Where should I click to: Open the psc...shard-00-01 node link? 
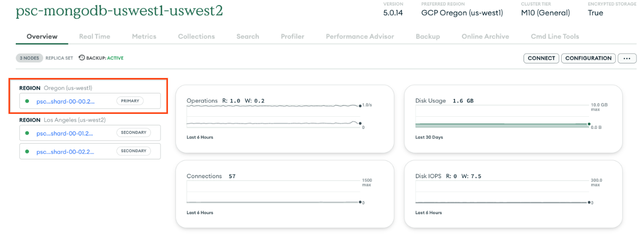pos(66,133)
